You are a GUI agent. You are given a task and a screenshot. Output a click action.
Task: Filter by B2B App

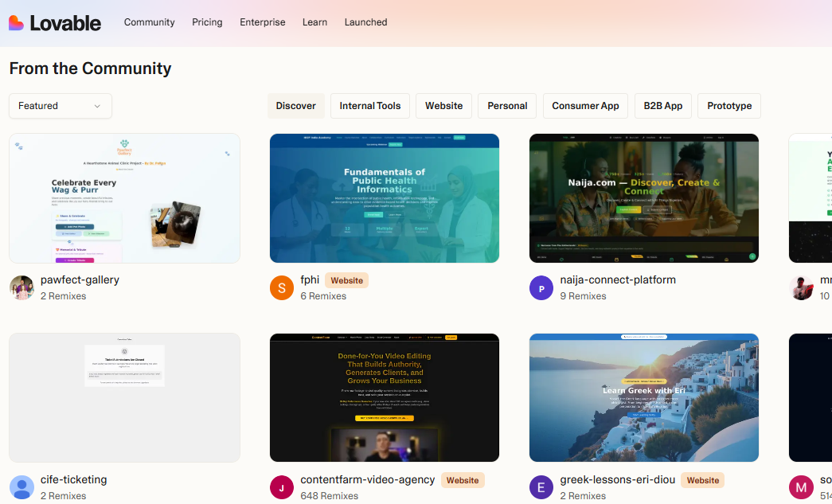click(662, 106)
